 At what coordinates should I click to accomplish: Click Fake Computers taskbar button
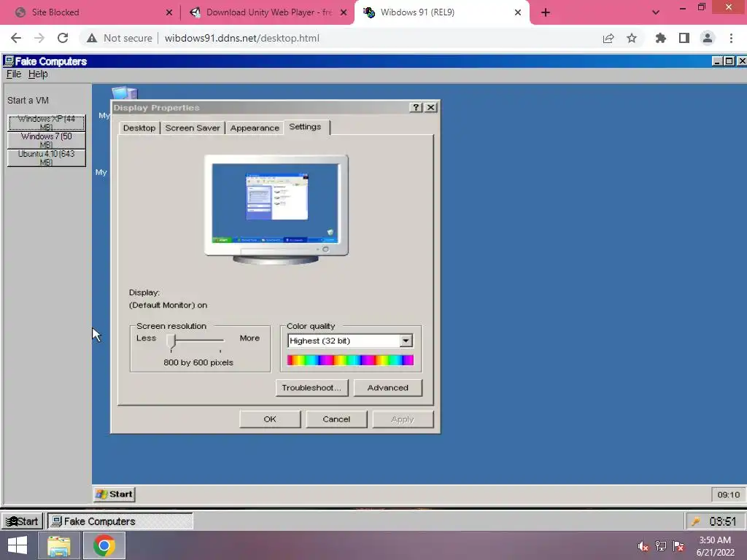(120, 521)
